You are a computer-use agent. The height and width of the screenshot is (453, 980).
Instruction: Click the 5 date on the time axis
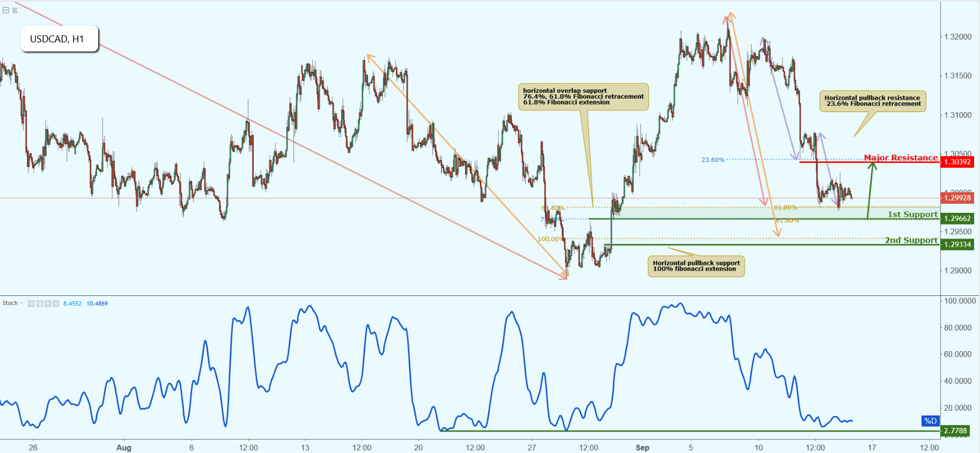[691, 448]
